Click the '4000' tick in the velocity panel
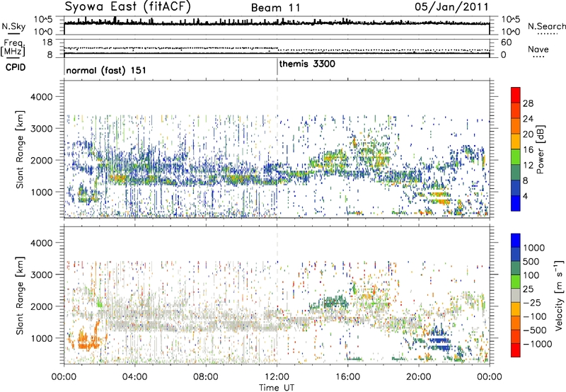566x392 pixels. coord(42,243)
